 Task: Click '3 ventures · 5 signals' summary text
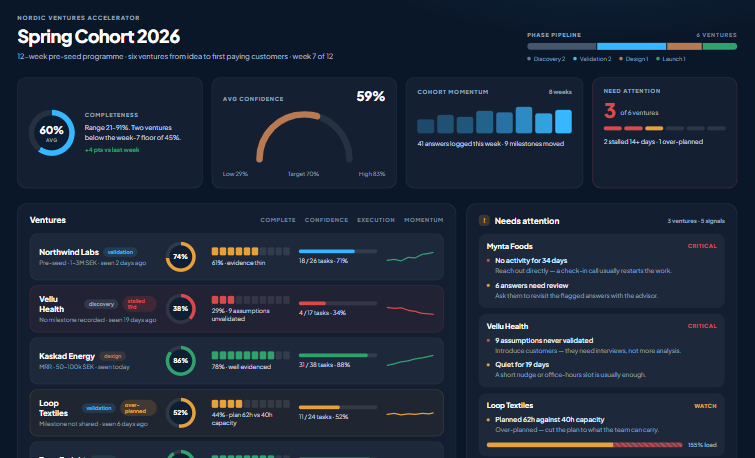pos(696,221)
